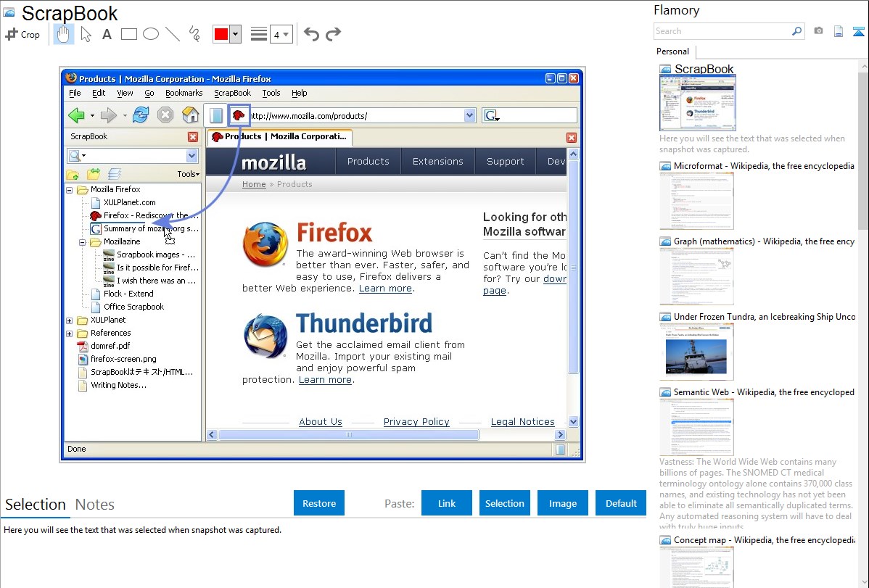This screenshot has height=588, width=869.
Task: Click the Firefox reload icon
Action: [x=141, y=115]
